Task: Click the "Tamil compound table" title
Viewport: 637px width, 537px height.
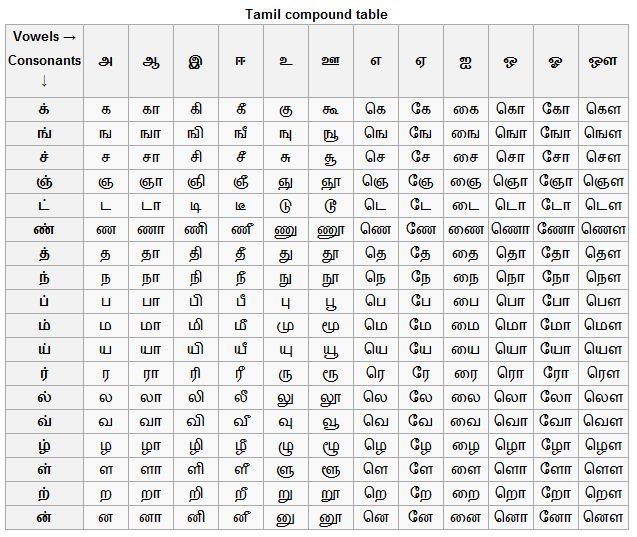Action: coord(317,14)
